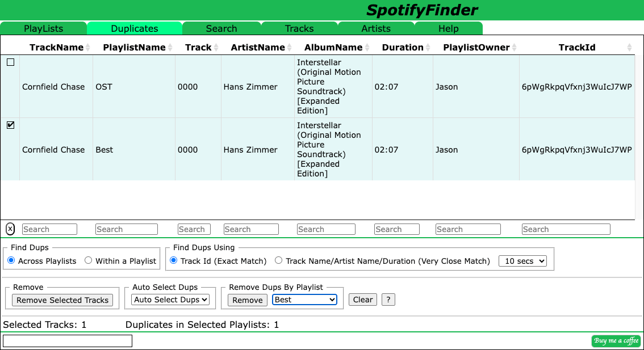Click Remove Selected Tracks

(x=62, y=300)
